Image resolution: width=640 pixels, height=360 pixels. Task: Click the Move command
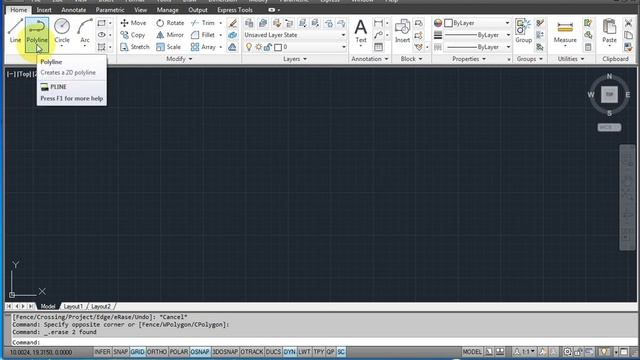[133, 23]
